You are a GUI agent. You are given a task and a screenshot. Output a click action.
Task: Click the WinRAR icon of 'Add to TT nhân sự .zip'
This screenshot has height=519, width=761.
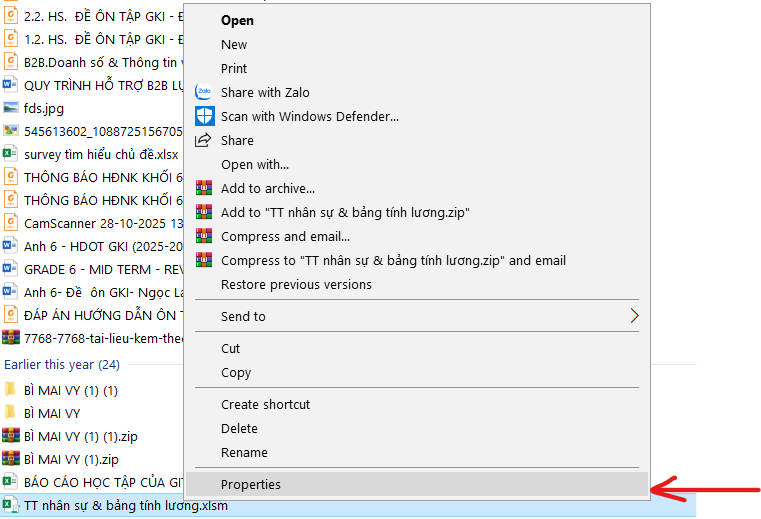pyautogui.click(x=204, y=212)
